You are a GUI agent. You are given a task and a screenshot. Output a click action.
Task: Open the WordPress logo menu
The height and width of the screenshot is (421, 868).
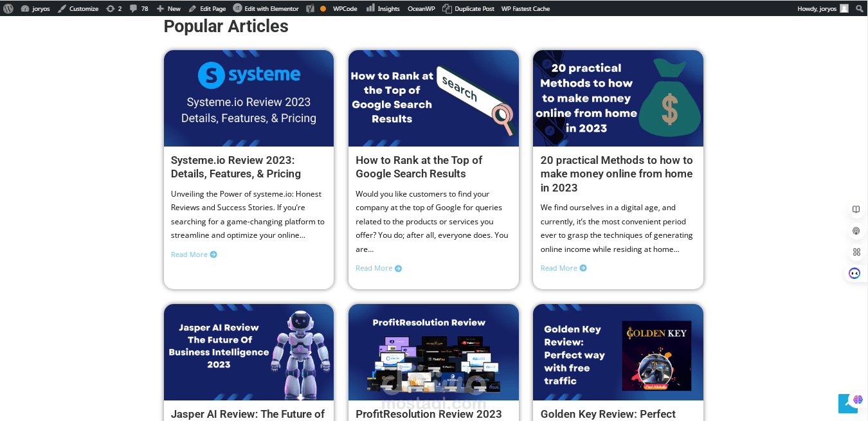pyautogui.click(x=8, y=8)
